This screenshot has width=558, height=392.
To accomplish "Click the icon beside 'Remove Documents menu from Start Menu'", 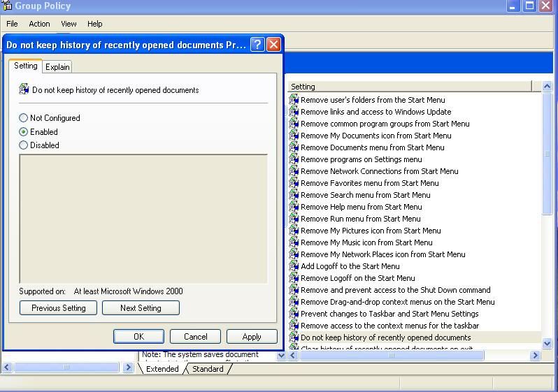I will click(x=294, y=147).
